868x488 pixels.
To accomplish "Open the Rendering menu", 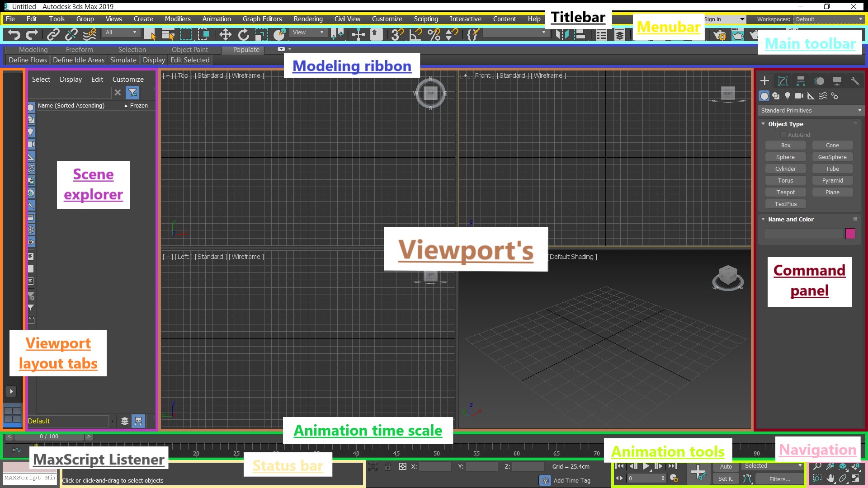I will pos(308,19).
